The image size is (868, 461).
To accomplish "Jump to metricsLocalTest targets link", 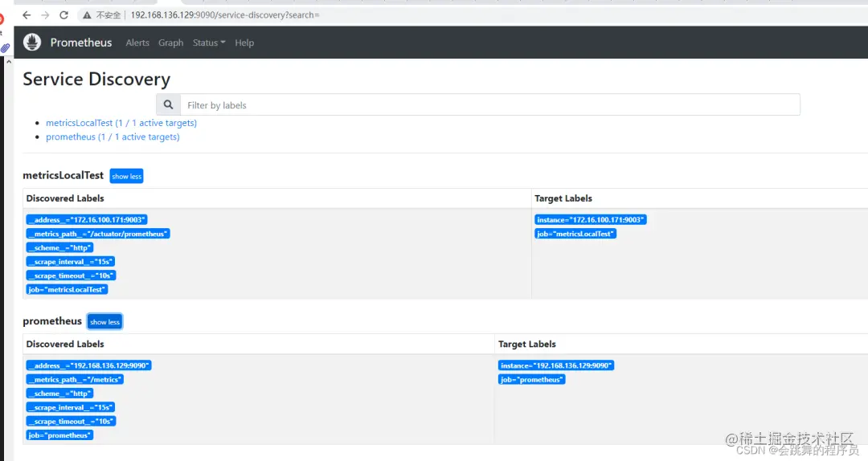I will click(x=121, y=123).
